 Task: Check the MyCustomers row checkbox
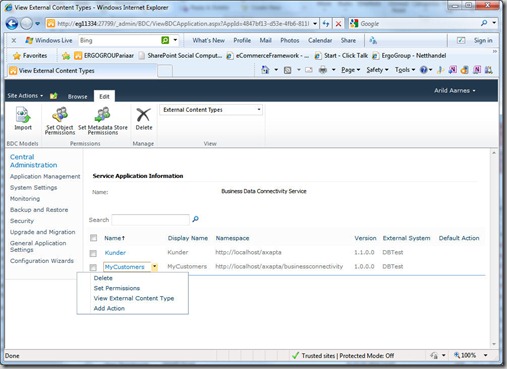tap(93, 267)
